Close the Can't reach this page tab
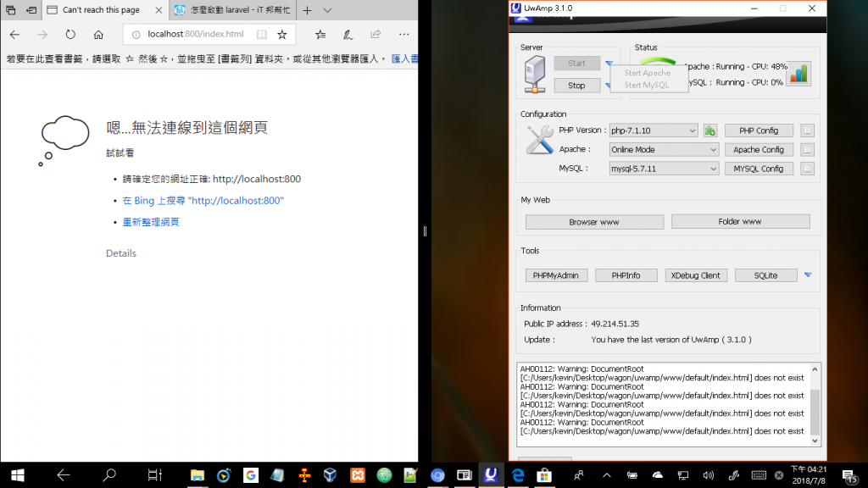This screenshot has height=488, width=868. [159, 10]
